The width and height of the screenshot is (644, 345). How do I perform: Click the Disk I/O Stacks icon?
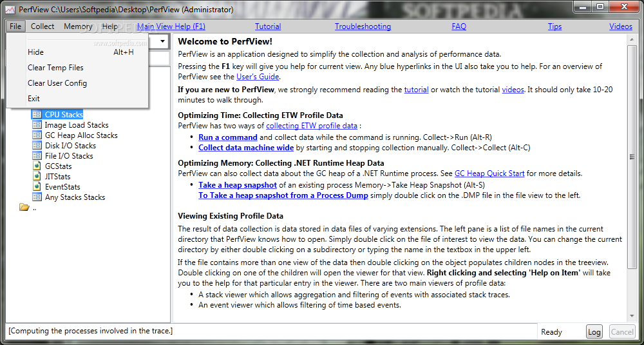tap(37, 146)
